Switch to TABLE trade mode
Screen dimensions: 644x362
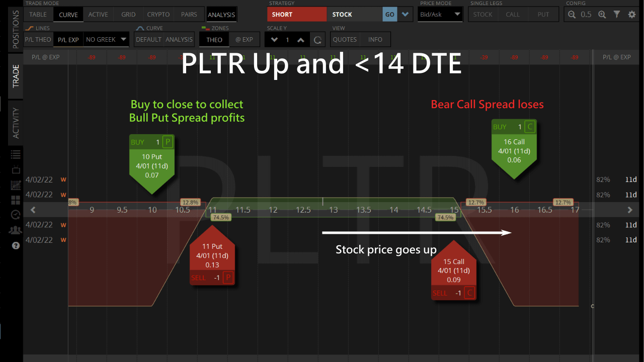coord(38,15)
